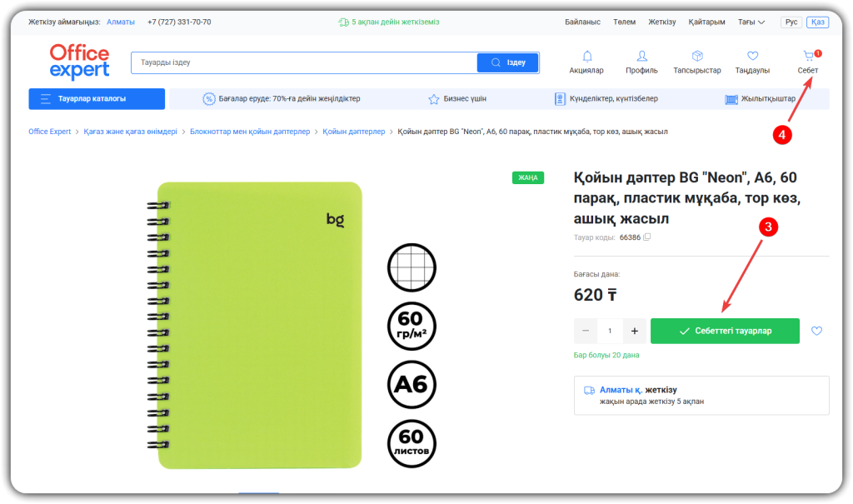Click the ЖАҢА new badge

click(527, 178)
